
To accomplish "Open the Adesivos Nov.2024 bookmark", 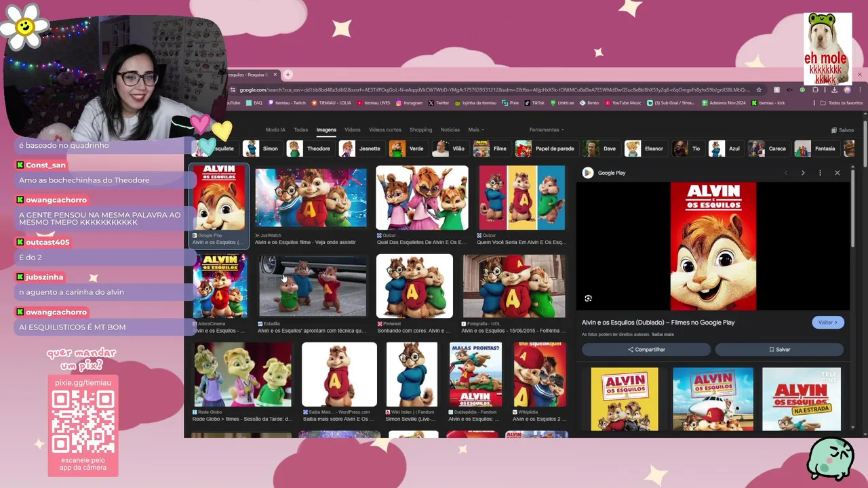I will pos(724,103).
